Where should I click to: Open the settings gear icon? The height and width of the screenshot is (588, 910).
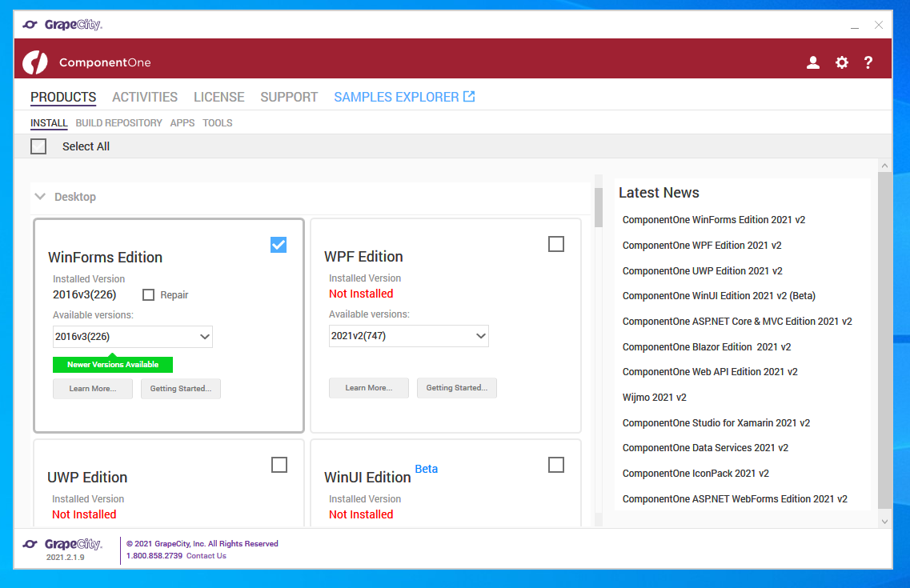click(841, 62)
